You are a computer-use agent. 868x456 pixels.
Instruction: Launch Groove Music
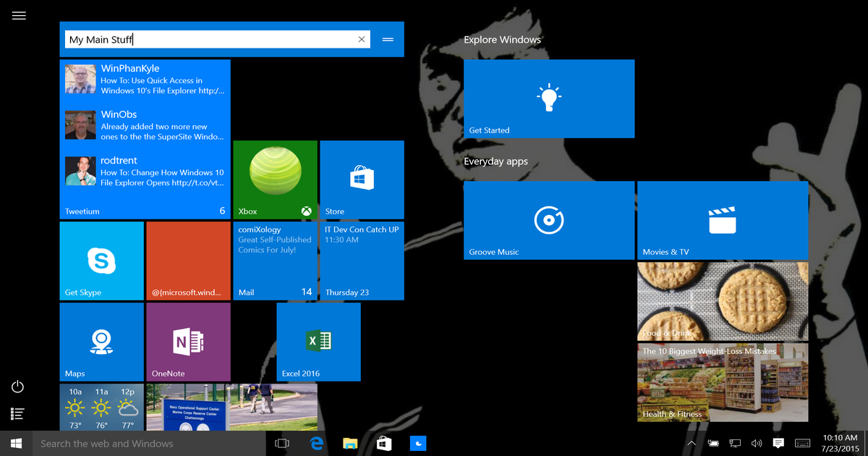[548, 219]
